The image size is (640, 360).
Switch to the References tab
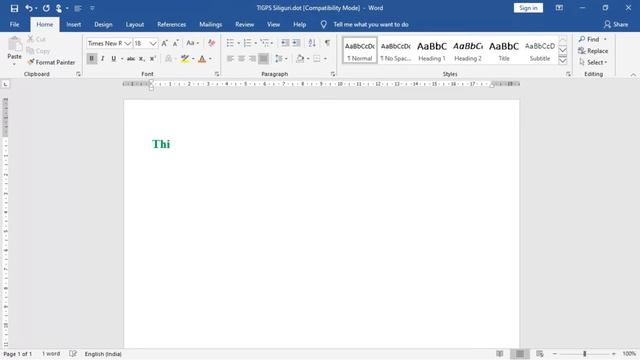(x=171, y=24)
